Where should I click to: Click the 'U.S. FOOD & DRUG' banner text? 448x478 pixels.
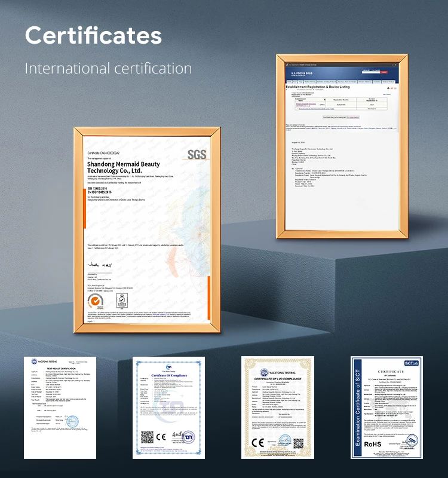click(302, 73)
